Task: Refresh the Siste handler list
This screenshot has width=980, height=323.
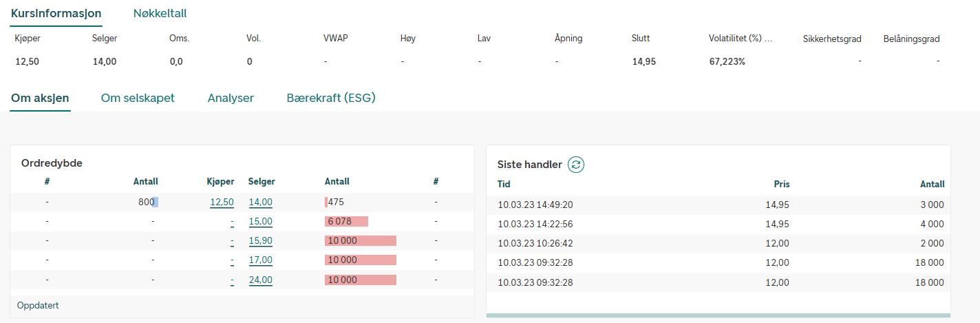Action: coord(576,165)
